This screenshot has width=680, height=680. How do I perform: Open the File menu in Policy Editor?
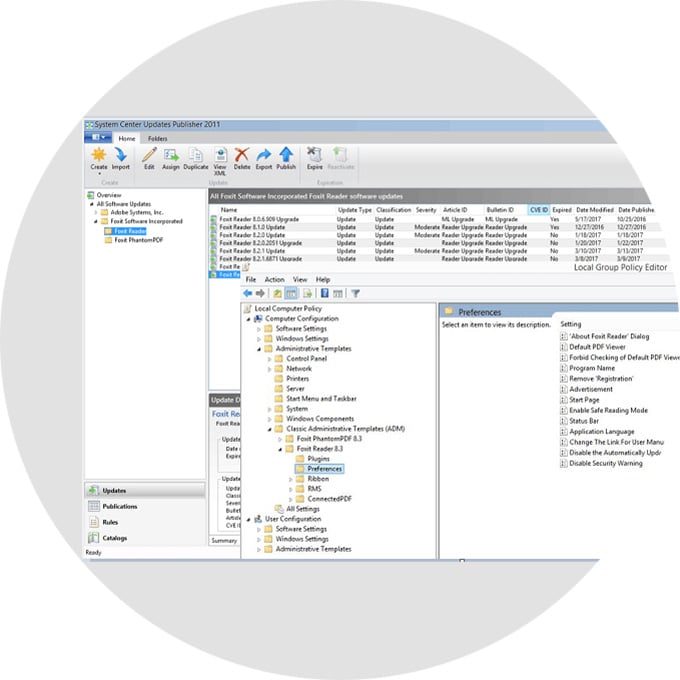point(251,280)
